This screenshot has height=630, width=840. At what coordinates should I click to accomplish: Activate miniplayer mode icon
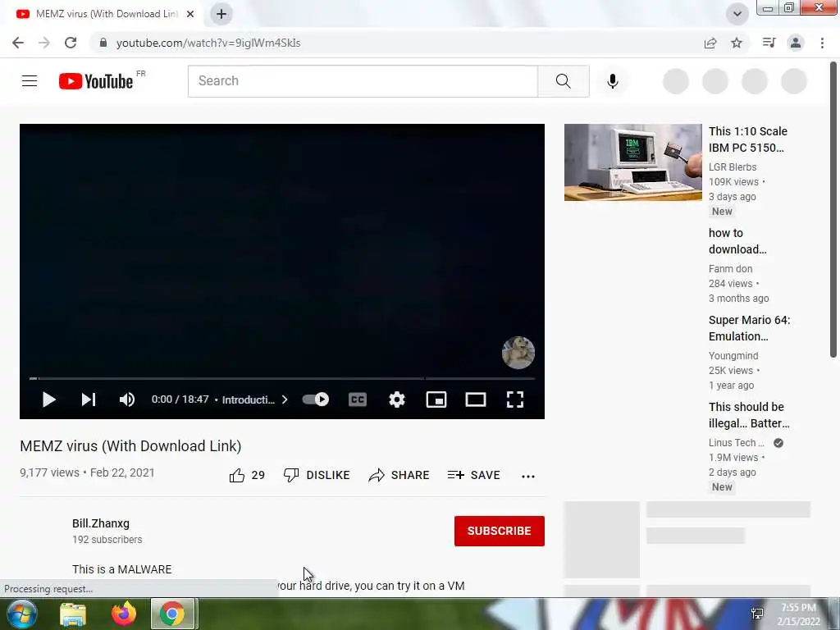coord(436,399)
